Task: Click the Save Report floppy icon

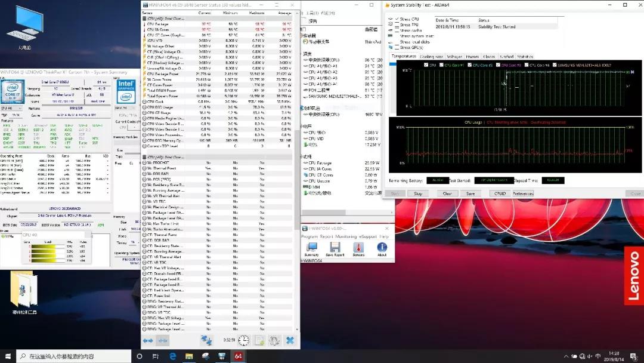Action: (335, 248)
